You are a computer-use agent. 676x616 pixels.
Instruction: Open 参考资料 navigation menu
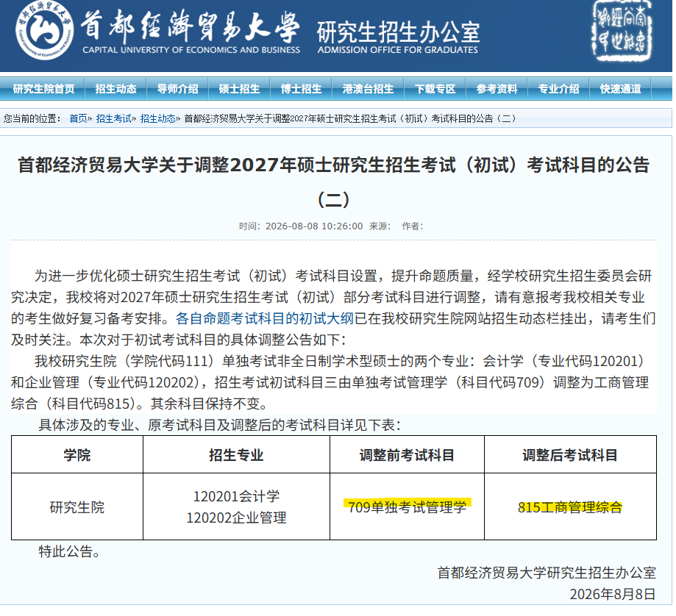click(497, 89)
